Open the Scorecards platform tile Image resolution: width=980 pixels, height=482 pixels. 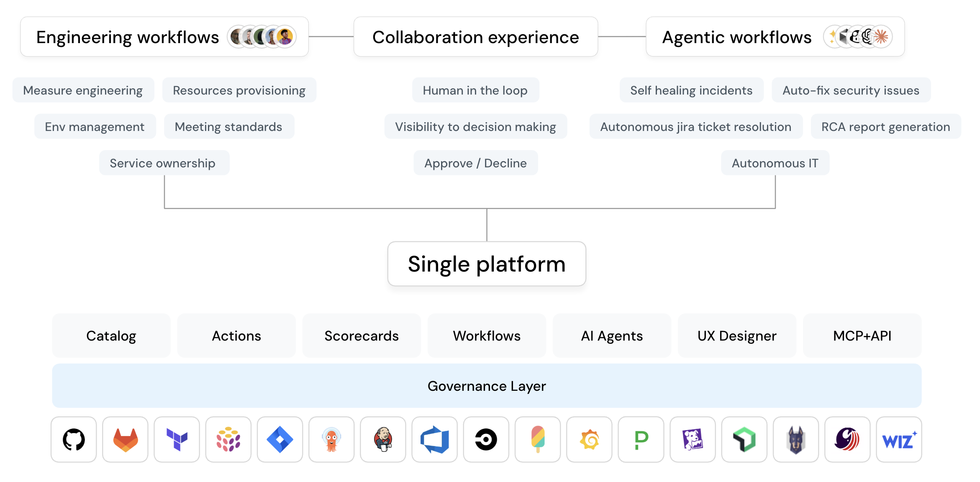pos(362,336)
